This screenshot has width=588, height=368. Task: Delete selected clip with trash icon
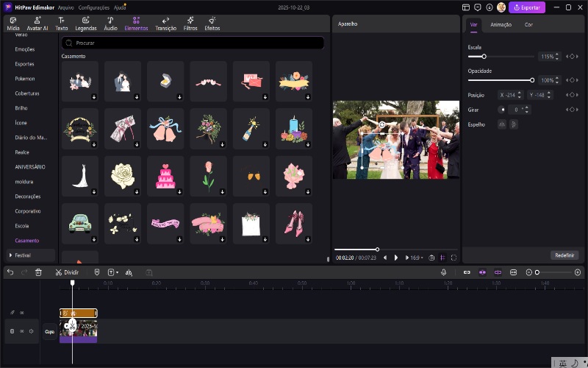(x=38, y=272)
